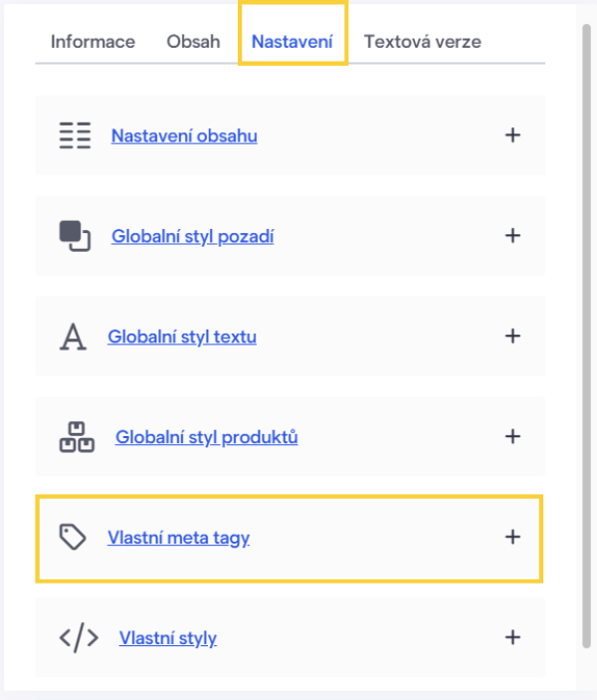
Task: Click the code brackets icon for styles
Action: coord(79,638)
